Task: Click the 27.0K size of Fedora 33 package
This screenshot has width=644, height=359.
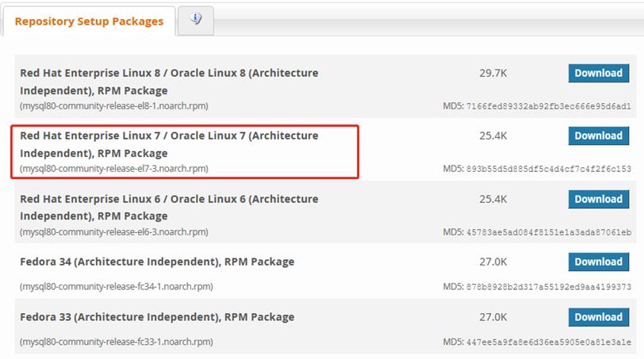Action: 493,317
